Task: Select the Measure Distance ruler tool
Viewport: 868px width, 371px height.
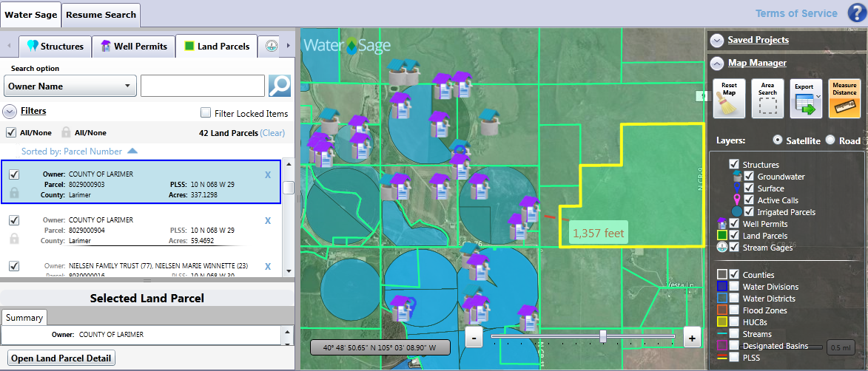Action: coord(844,98)
